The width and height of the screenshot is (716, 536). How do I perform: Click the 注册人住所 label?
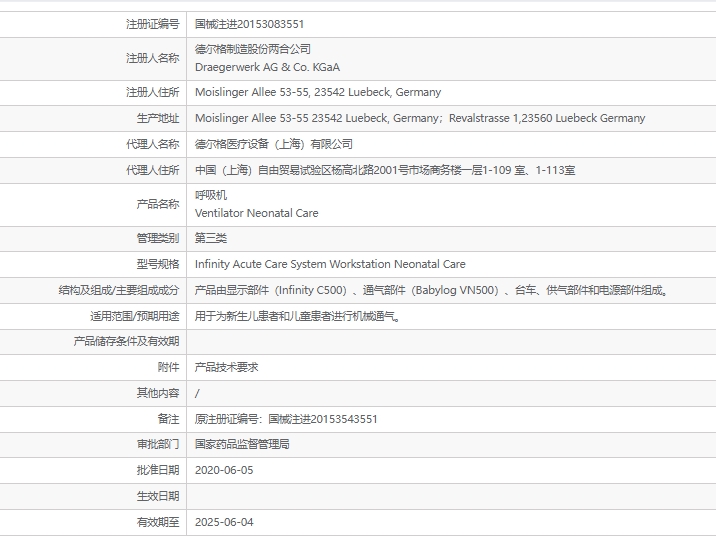pyautogui.click(x=153, y=92)
